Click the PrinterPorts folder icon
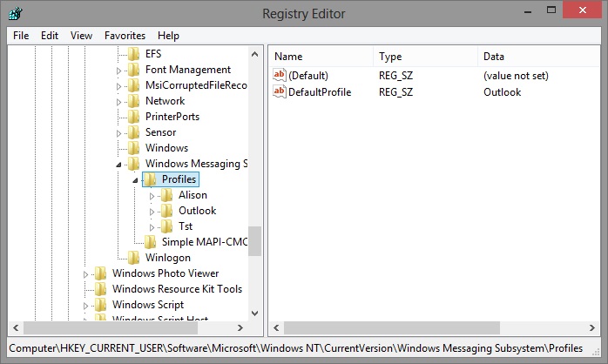 click(134, 117)
